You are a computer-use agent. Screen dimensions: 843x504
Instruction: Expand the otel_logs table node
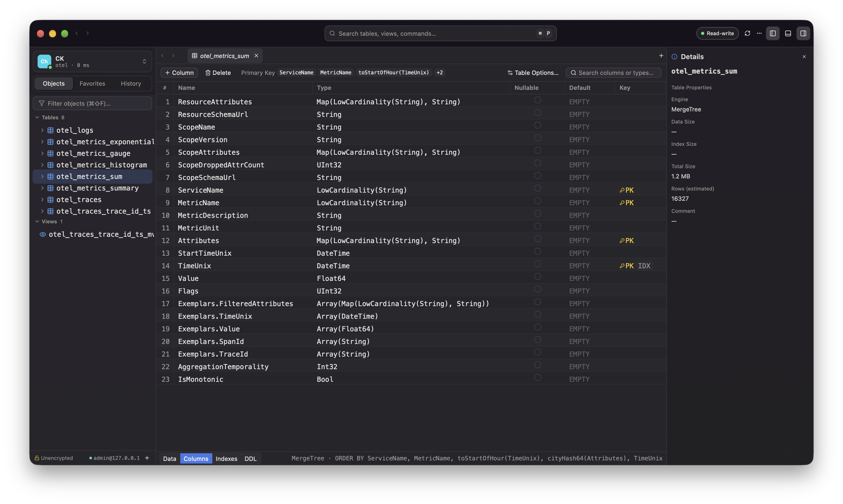(x=42, y=130)
